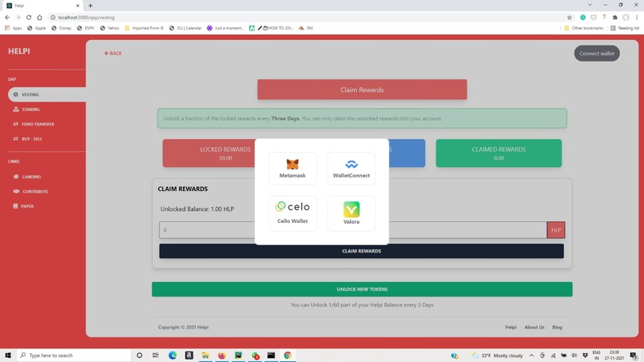Viewport: 644px width, 362px height.
Task: Click the UNLOCK NEW TOKENS button
Action: 362,289
